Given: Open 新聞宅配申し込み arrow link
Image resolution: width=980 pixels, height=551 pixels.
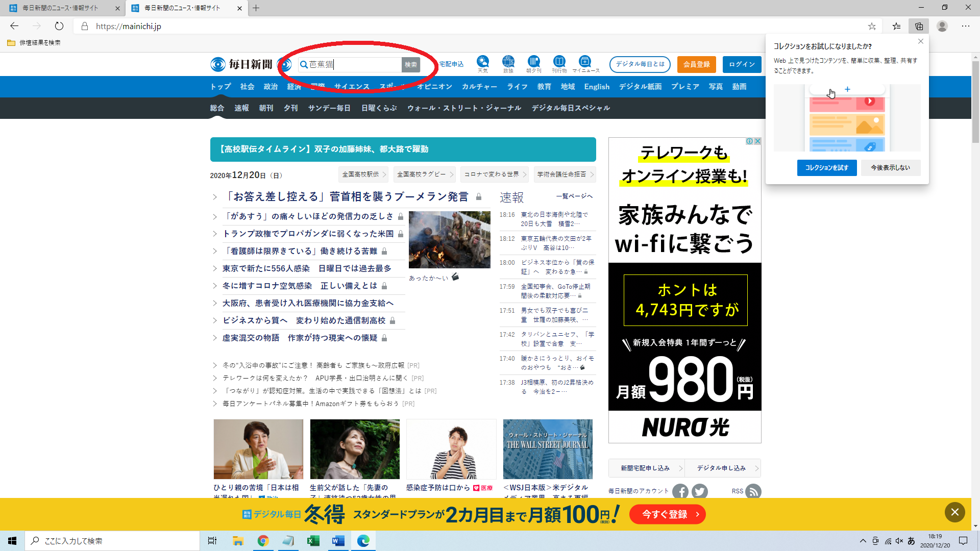Looking at the screenshot, I should pos(680,468).
